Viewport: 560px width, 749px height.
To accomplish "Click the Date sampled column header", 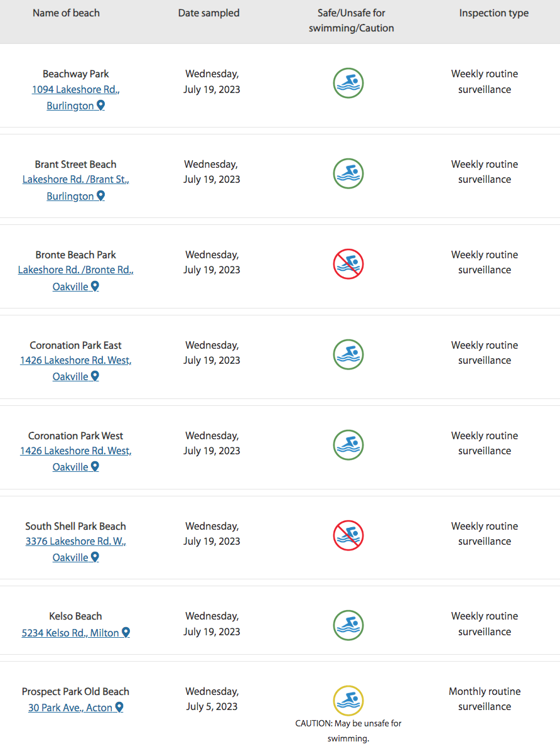I will [208, 13].
